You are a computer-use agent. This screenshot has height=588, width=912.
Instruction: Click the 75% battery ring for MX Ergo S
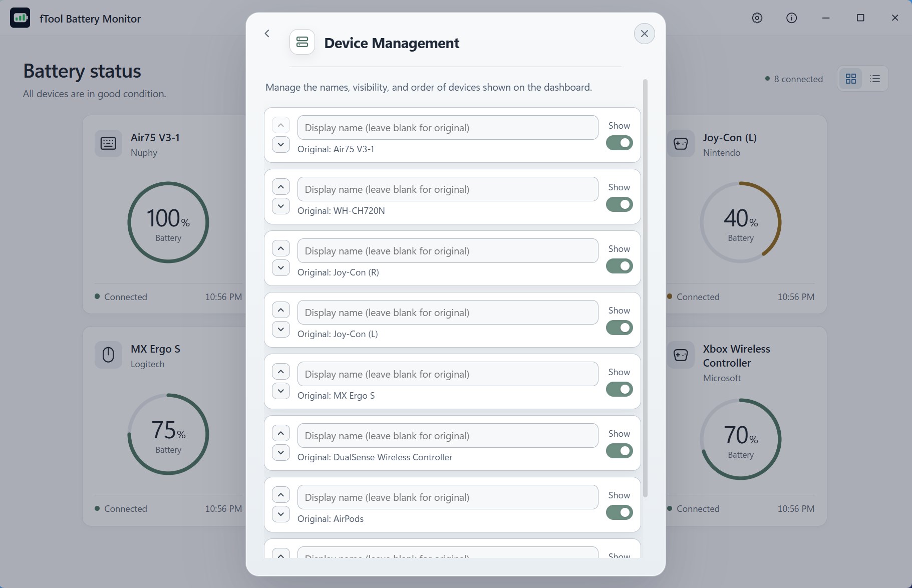point(168,434)
